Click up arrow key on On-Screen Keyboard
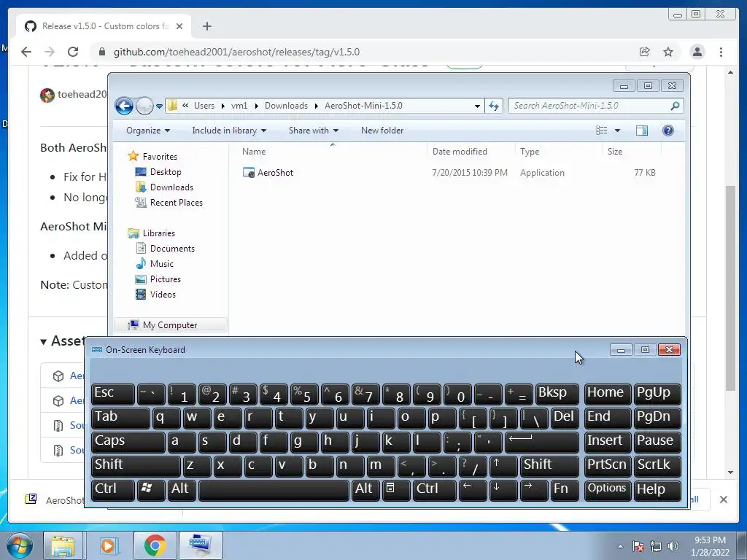The height and width of the screenshot is (560, 747). [x=503, y=466]
